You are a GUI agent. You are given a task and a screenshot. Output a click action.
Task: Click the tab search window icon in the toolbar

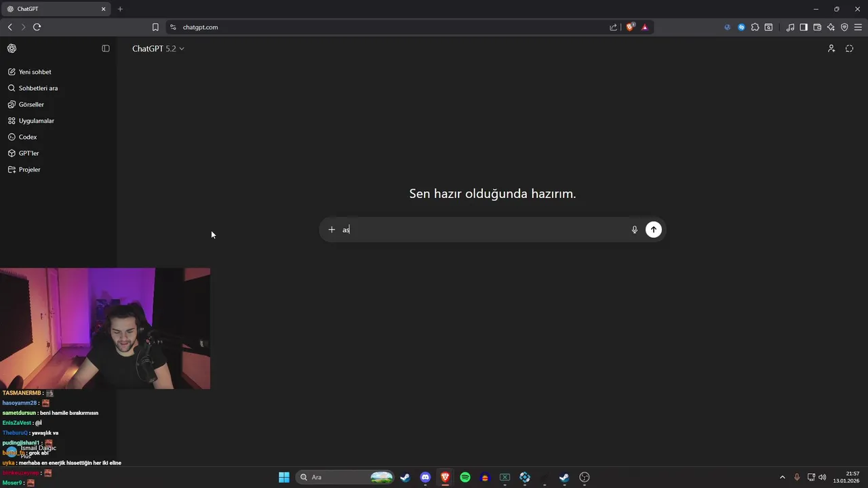click(x=768, y=27)
